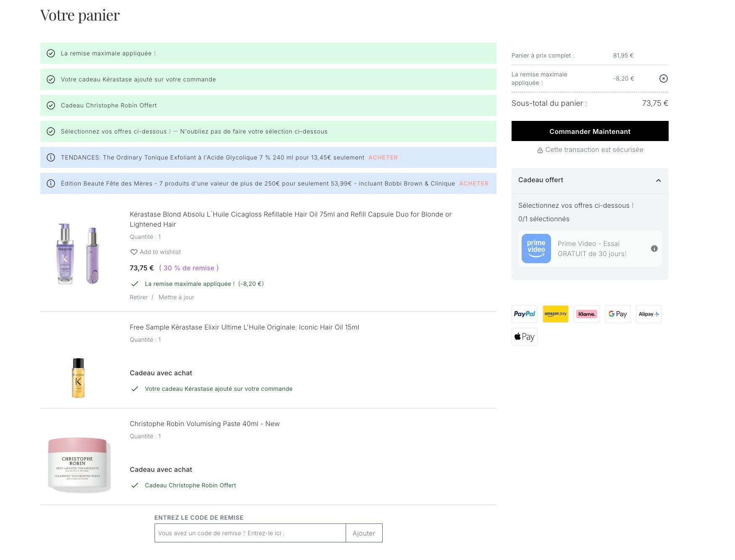Viewport: 735px width, 560px height.
Task: Click the Amazon Pay payment icon
Action: 555,314
